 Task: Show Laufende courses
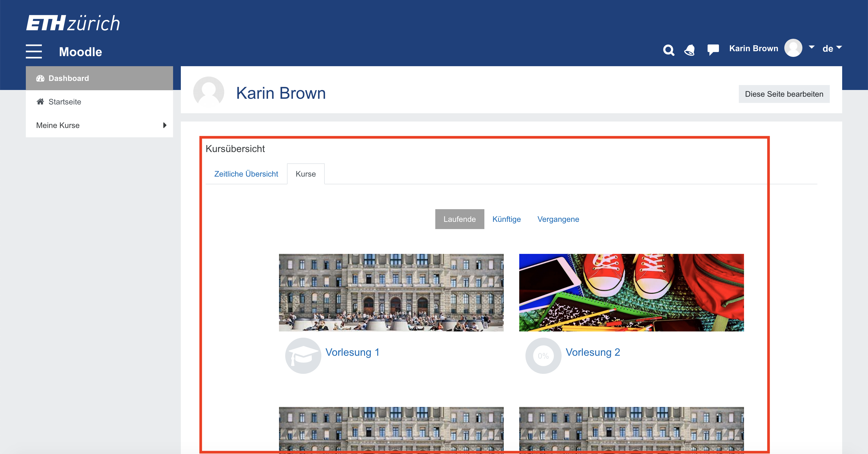460,219
